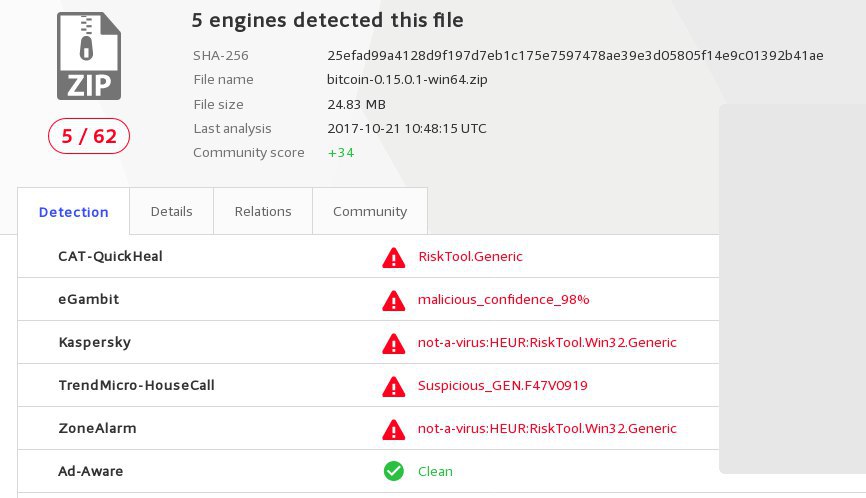Image resolution: width=866 pixels, height=498 pixels.
Task: Click the '5 engines detected this file' heading
Action: click(328, 20)
